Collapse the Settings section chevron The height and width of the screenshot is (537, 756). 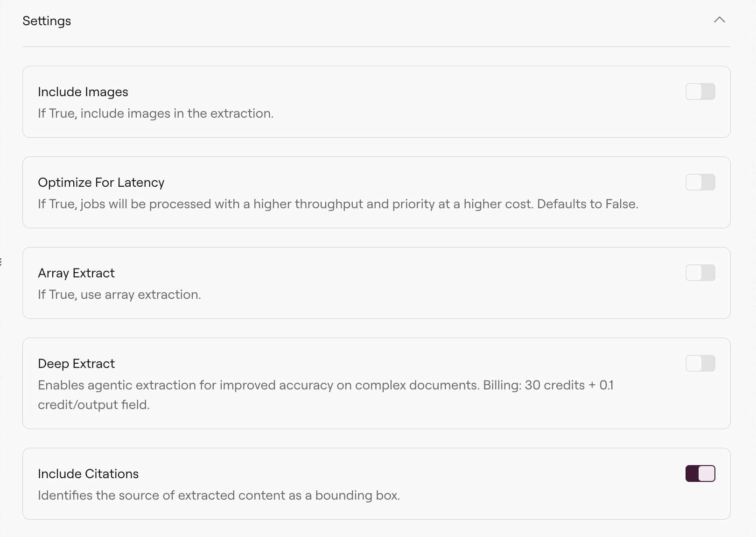coord(719,20)
